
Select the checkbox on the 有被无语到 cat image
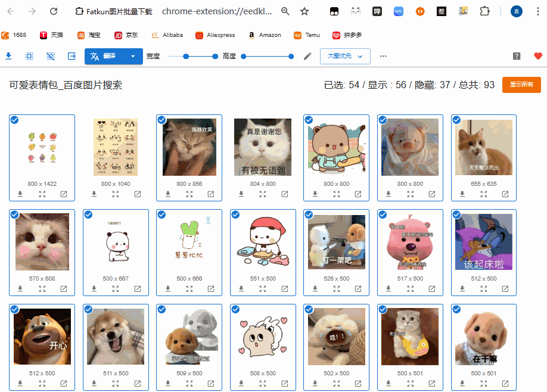click(235, 120)
